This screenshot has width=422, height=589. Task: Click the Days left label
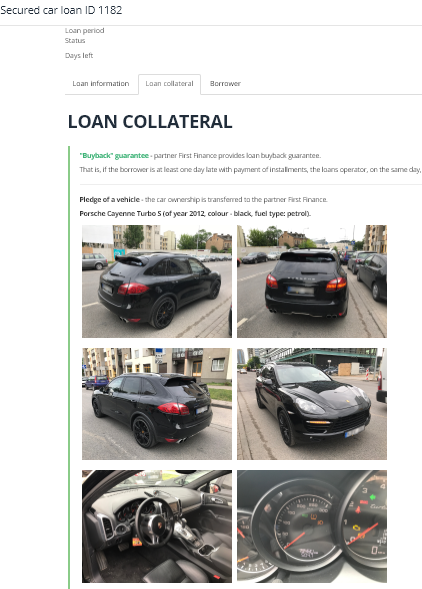pos(79,56)
